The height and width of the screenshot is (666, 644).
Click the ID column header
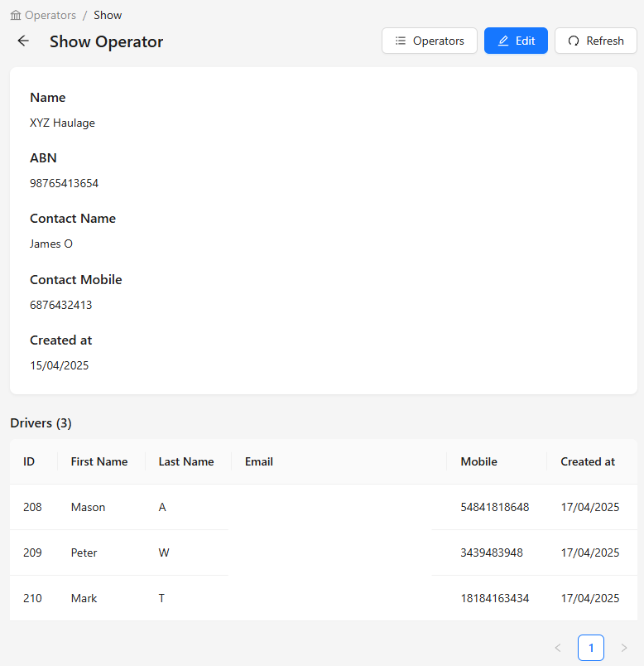click(29, 461)
